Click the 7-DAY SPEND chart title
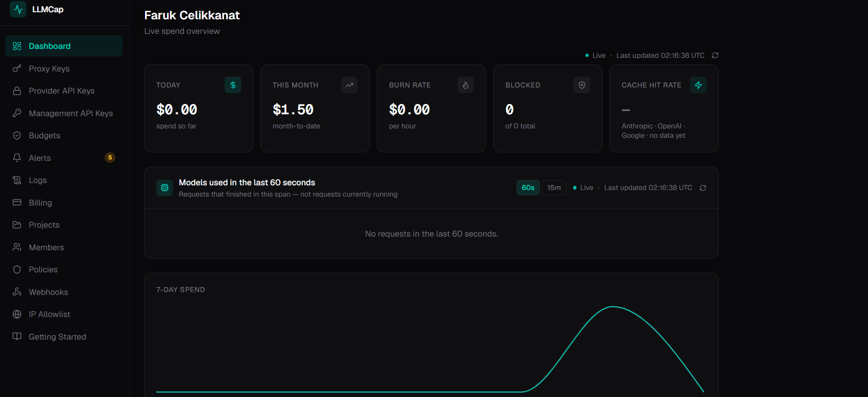This screenshot has height=397, width=868. pos(180,290)
